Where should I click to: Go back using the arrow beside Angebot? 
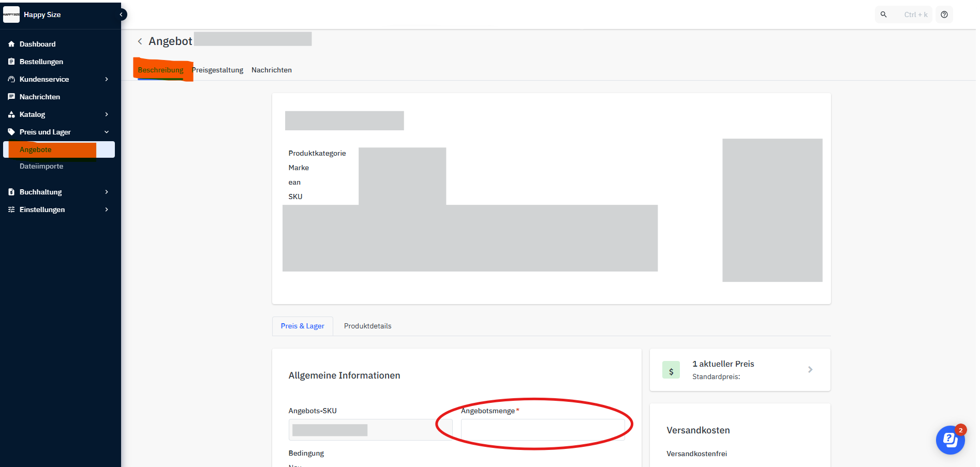[140, 41]
